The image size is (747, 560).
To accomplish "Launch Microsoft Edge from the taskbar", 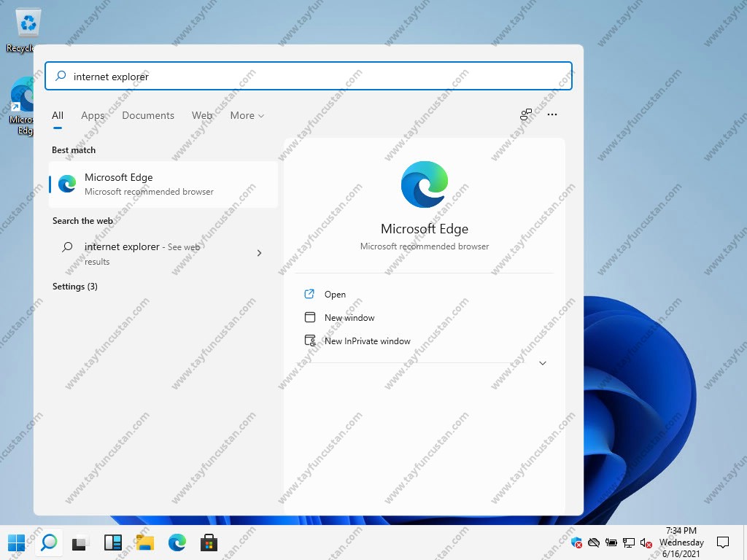I will coord(177,542).
